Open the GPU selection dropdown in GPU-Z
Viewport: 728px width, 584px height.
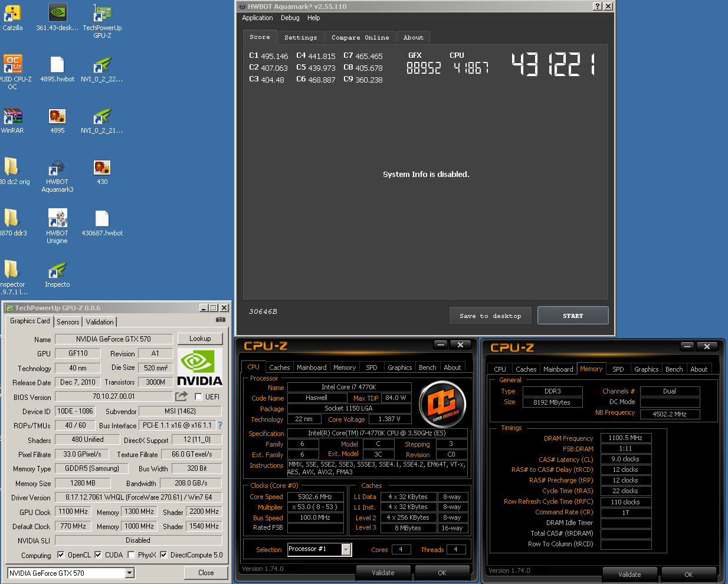130,573
